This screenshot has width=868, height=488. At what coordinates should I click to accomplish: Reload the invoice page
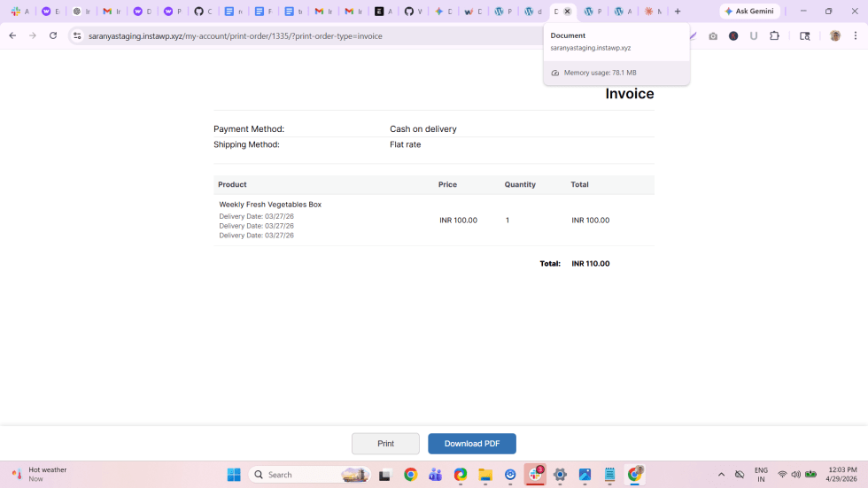pyautogui.click(x=53, y=35)
